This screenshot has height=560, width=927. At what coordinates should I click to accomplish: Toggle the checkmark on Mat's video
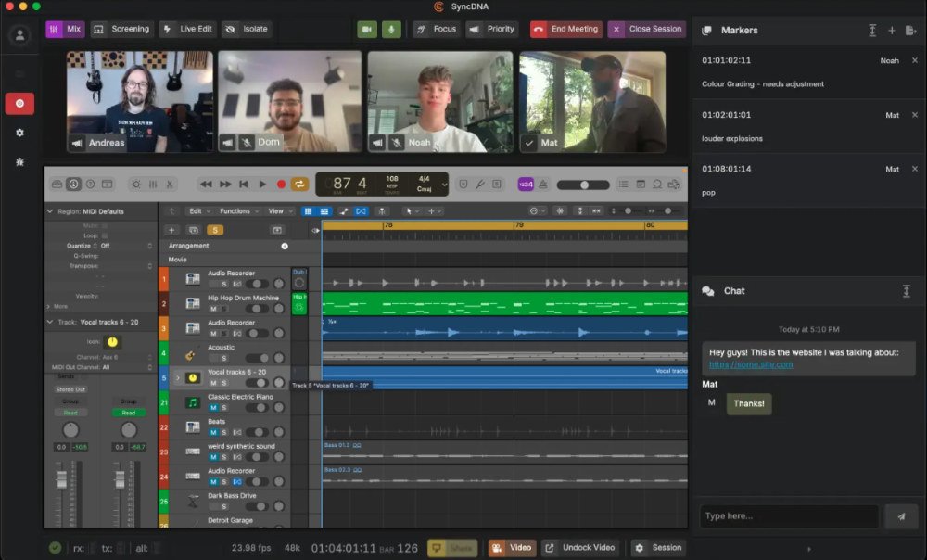click(x=529, y=143)
